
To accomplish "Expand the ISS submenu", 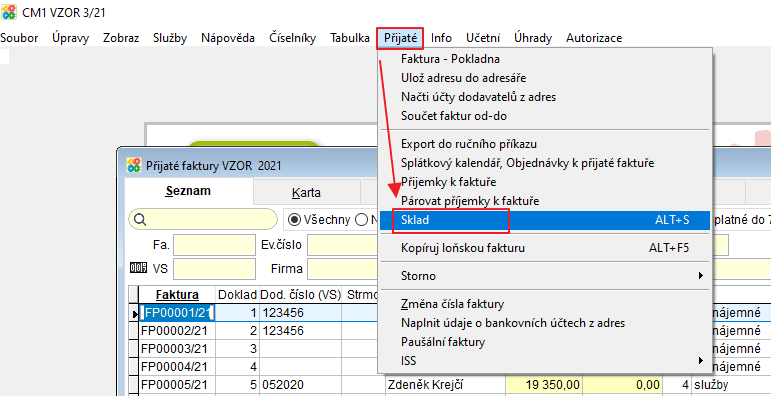I will click(x=545, y=361).
